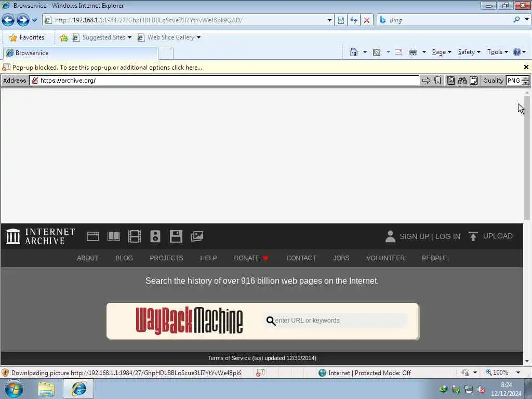Open the Favorites star button

tap(27, 37)
